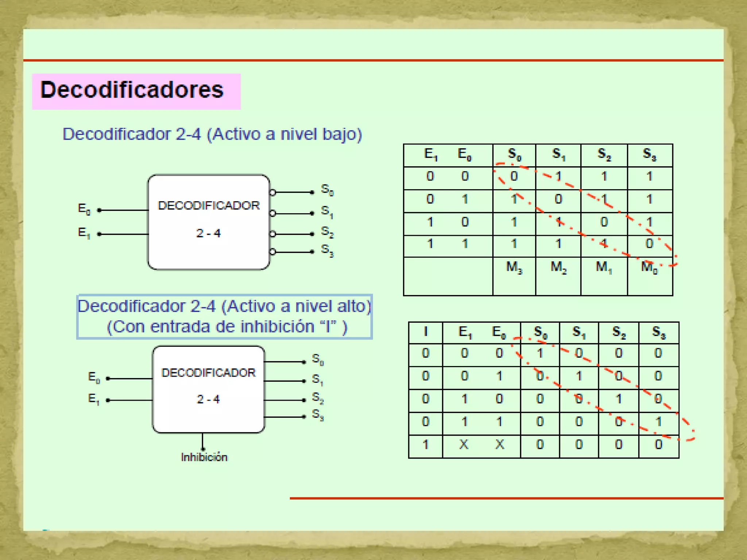Click the E1 input label of the upper decoder

pos(84,233)
